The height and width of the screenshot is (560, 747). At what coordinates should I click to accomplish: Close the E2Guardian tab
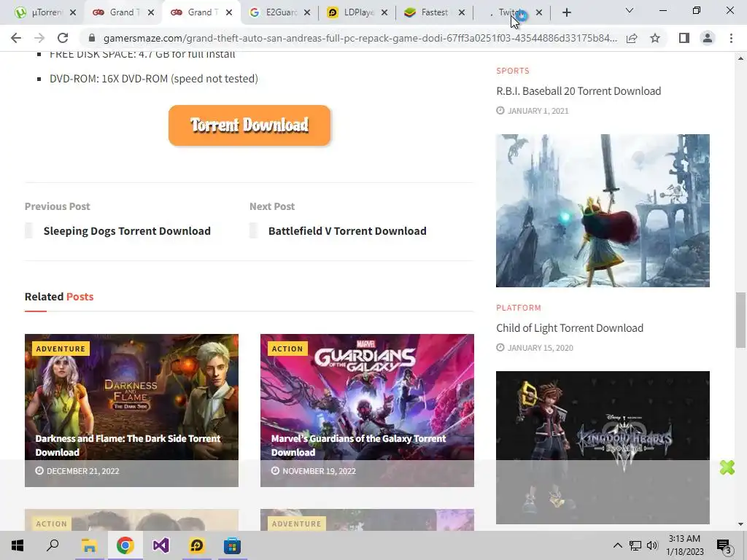click(307, 13)
